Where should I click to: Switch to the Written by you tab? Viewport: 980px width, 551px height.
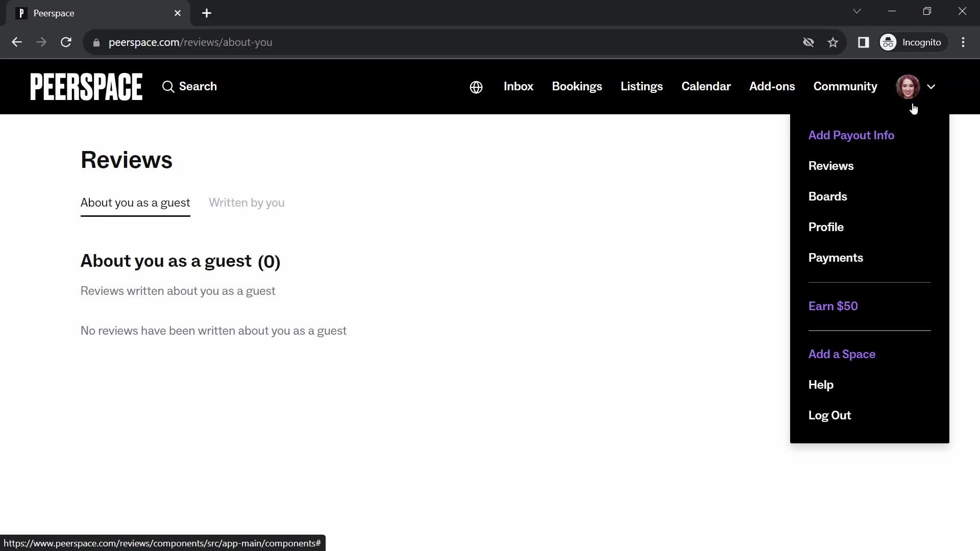click(247, 203)
